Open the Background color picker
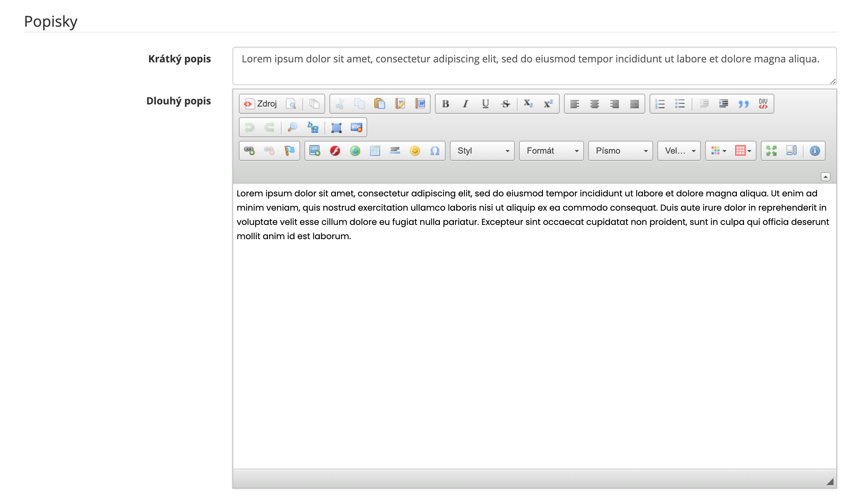Viewport: 867px width, 504px height. [x=743, y=151]
